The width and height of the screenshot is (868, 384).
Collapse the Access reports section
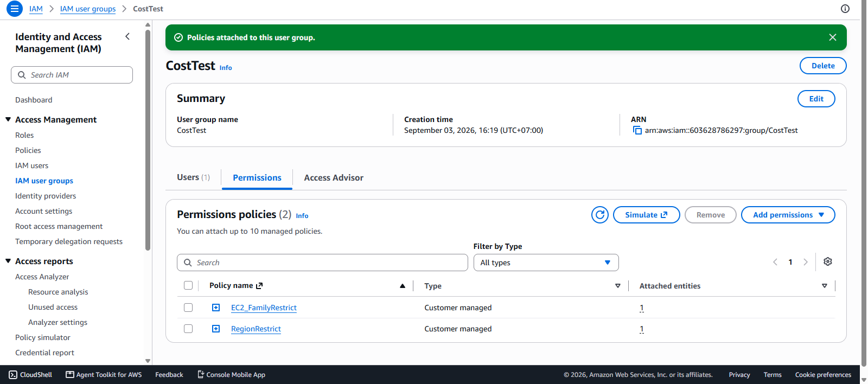point(8,261)
